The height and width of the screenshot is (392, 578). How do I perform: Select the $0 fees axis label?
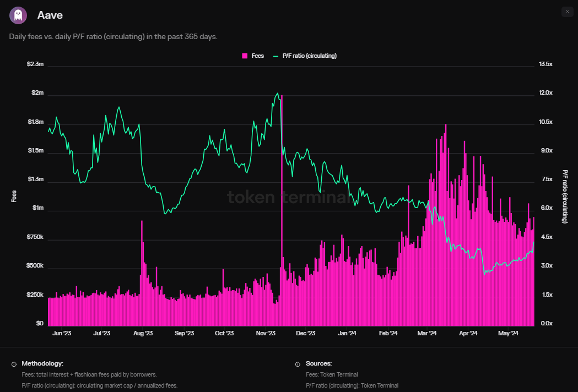[40, 324]
